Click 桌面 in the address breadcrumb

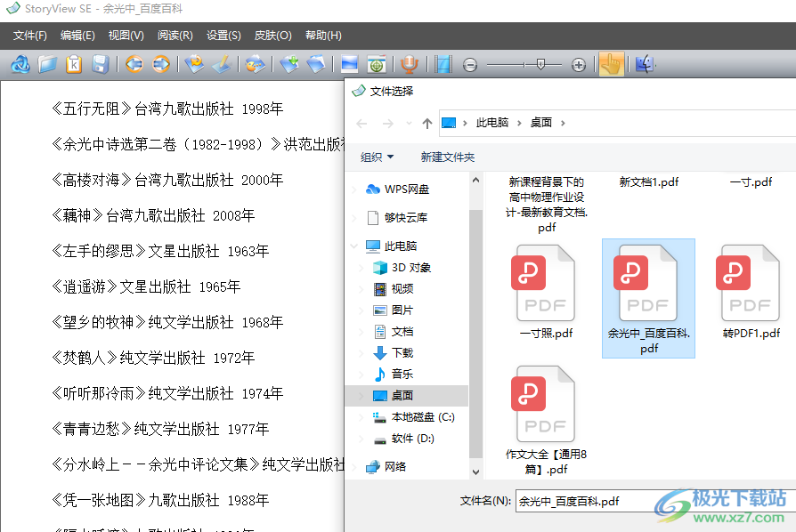pos(541,123)
